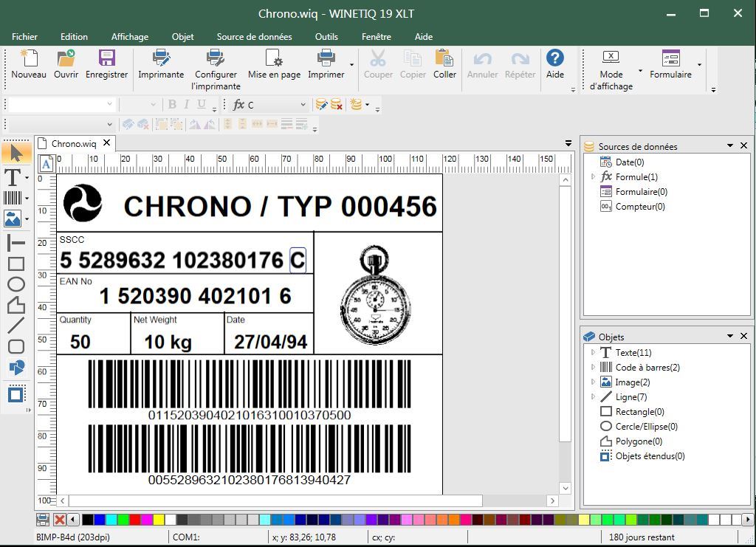The image size is (756, 547).
Task: Print with the Imprimer icon
Action: point(326,58)
